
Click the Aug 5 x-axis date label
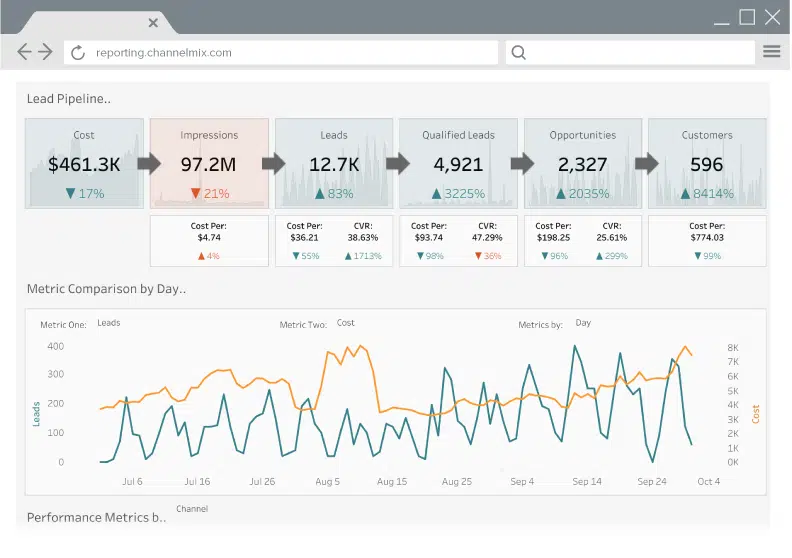click(327, 482)
